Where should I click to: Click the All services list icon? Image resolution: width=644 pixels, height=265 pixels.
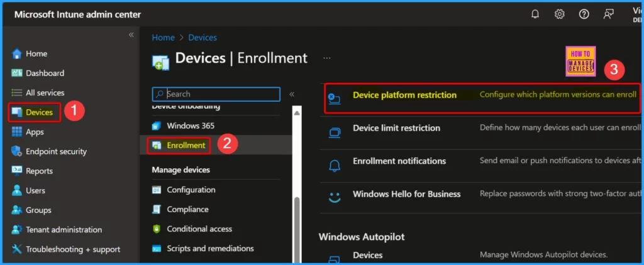click(x=17, y=93)
